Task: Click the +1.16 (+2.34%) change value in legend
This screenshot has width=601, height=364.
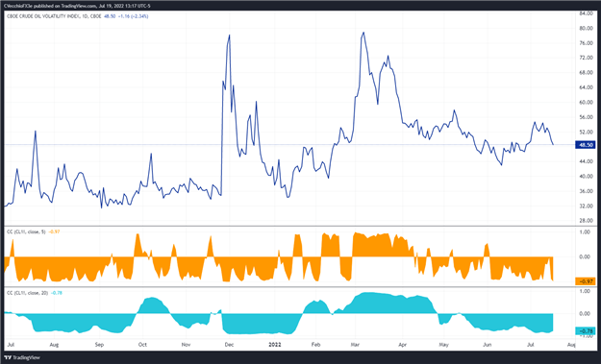Action: (133, 16)
